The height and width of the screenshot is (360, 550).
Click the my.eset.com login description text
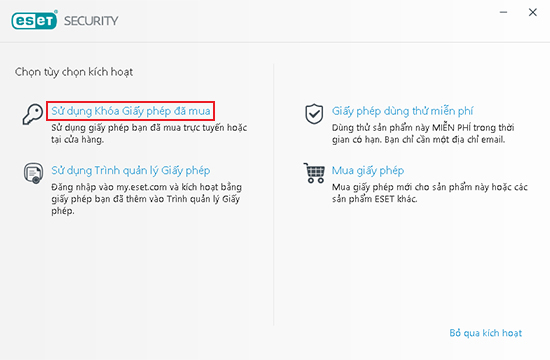click(x=147, y=199)
